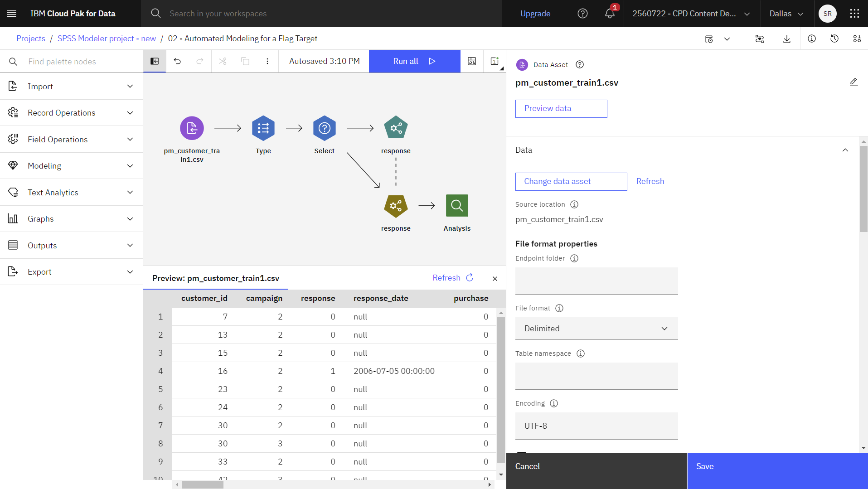Open the flow information icon
Image resolution: width=868 pixels, height=489 pixels.
click(x=812, y=39)
